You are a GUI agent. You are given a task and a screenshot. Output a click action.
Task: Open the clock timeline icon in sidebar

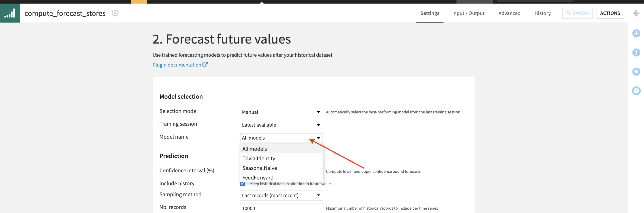coord(636,91)
